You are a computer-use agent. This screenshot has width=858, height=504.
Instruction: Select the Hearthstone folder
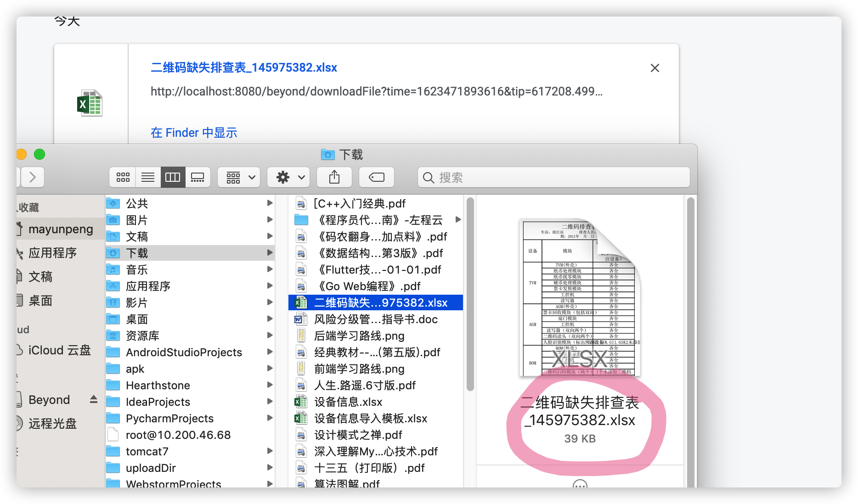pyautogui.click(x=190, y=385)
